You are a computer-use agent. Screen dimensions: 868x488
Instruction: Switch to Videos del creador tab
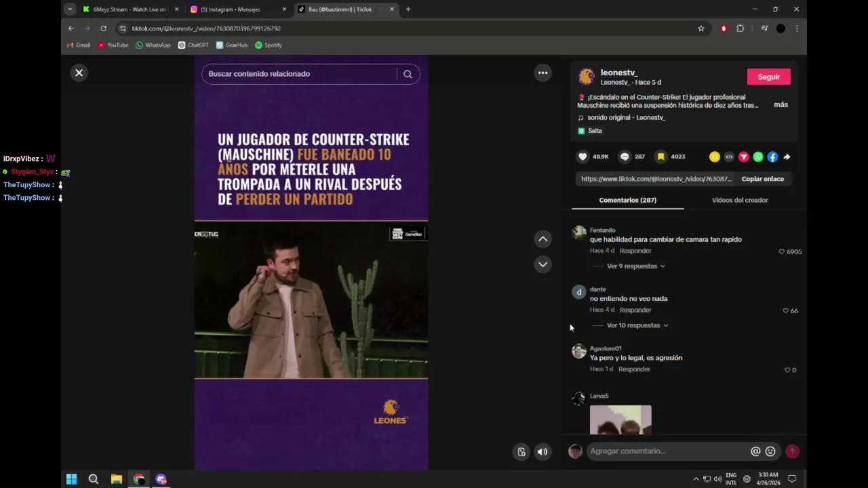coord(740,200)
